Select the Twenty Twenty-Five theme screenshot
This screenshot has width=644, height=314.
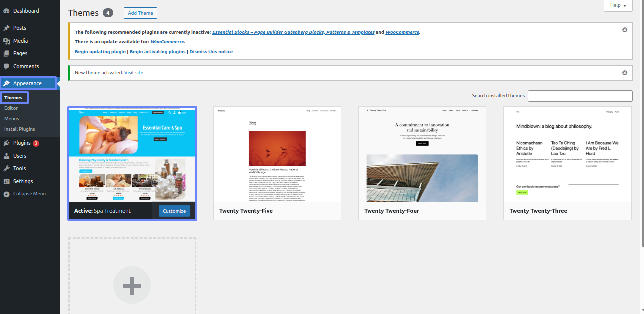coord(277,154)
